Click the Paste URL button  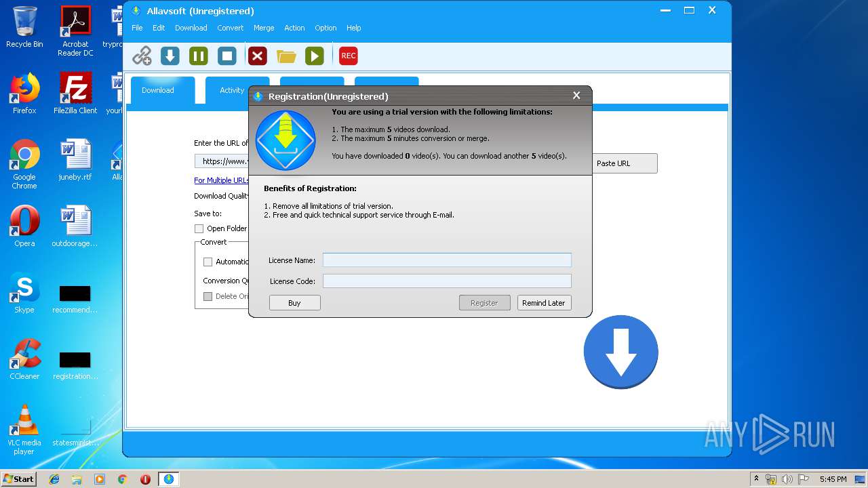click(x=624, y=163)
